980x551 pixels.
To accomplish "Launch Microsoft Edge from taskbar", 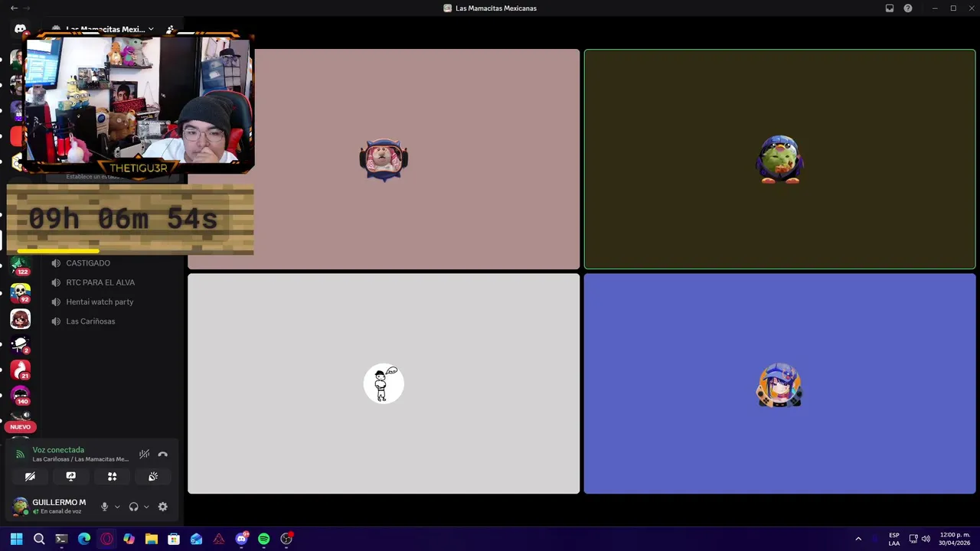I will click(x=84, y=539).
